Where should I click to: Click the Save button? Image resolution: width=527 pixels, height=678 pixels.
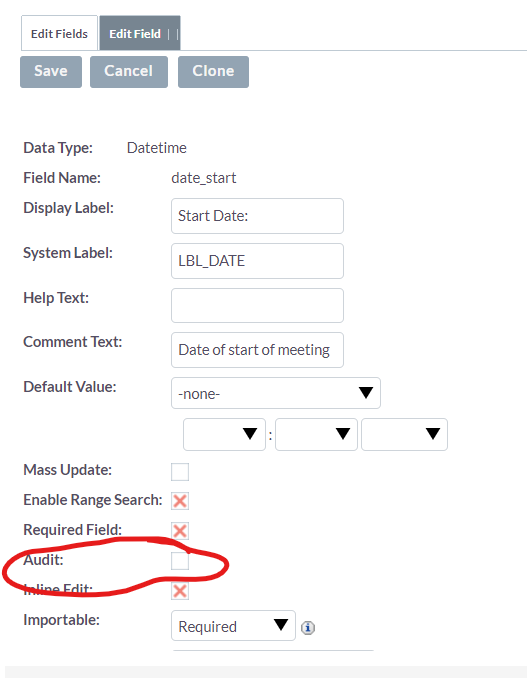tap(51, 72)
